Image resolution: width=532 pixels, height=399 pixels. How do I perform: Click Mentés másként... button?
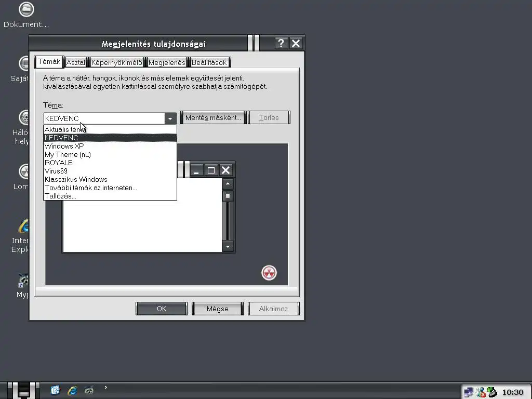213,118
